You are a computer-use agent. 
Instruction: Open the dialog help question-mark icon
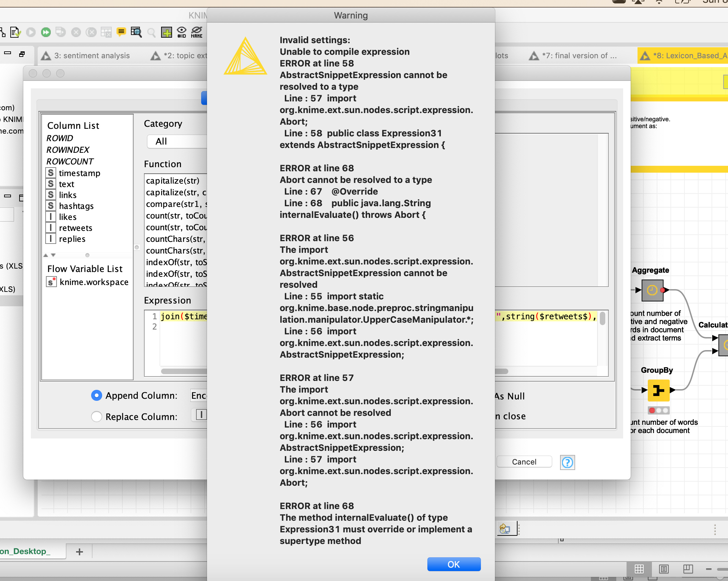point(567,462)
